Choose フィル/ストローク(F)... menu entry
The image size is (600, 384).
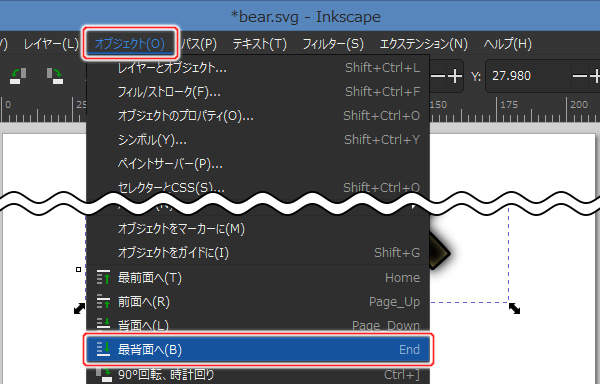(x=258, y=92)
